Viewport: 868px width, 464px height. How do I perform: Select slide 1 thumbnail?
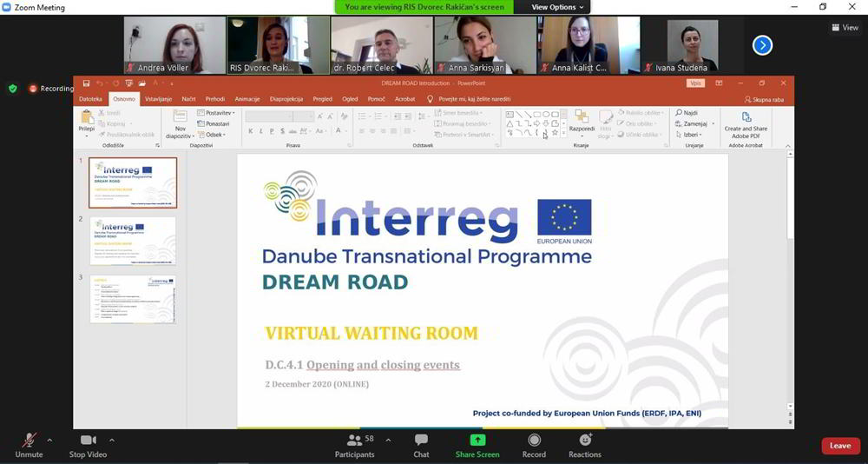[x=133, y=182]
